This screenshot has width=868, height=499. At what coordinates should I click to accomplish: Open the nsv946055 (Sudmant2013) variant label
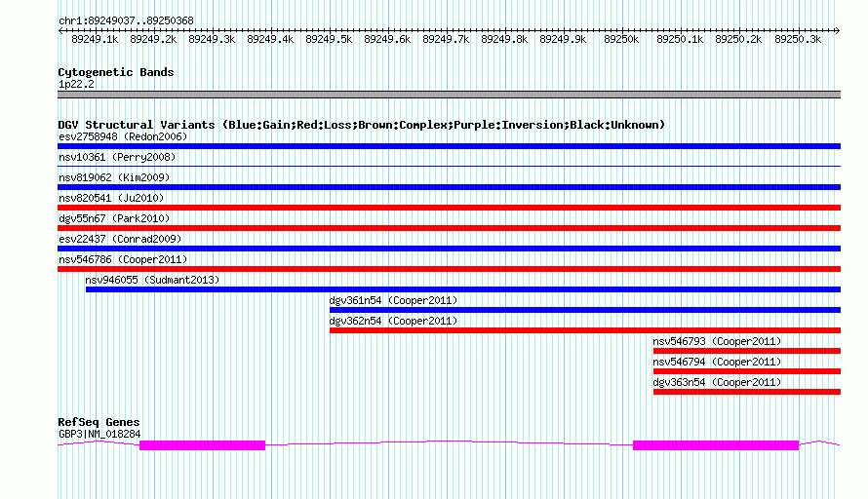(x=152, y=280)
